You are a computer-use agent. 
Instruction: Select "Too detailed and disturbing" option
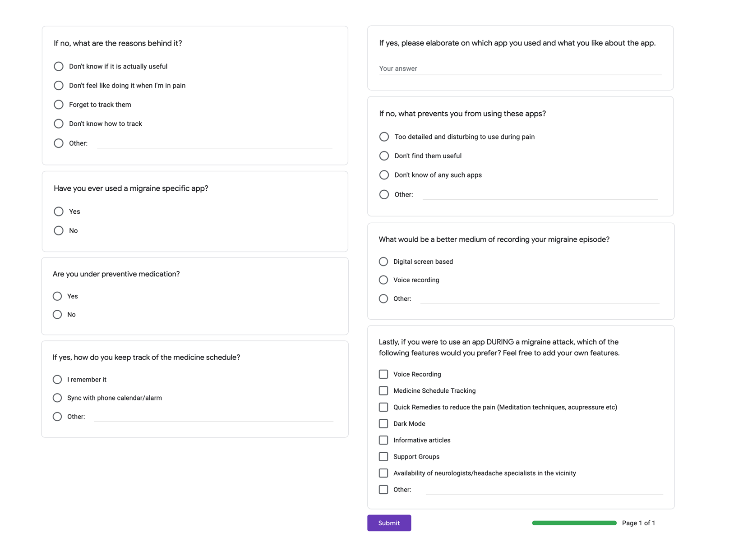point(384,137)
